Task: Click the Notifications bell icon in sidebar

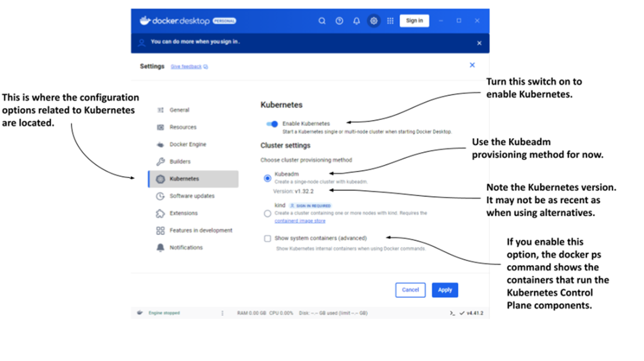Action: click(x=160, y=247)
